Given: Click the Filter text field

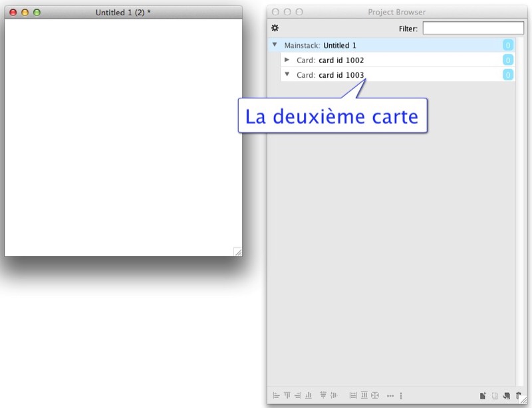Looking at the screenshot, I should 473,29.
